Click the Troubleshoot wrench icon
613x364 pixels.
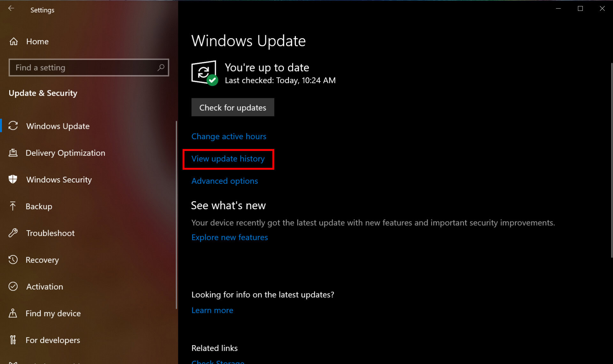(x=13, y=233)
